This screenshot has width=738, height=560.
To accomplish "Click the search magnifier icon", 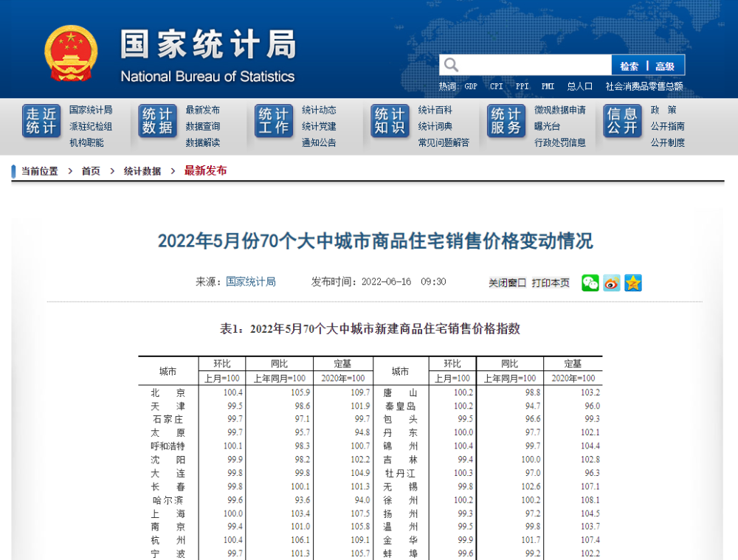I will [x=451, y=65].
